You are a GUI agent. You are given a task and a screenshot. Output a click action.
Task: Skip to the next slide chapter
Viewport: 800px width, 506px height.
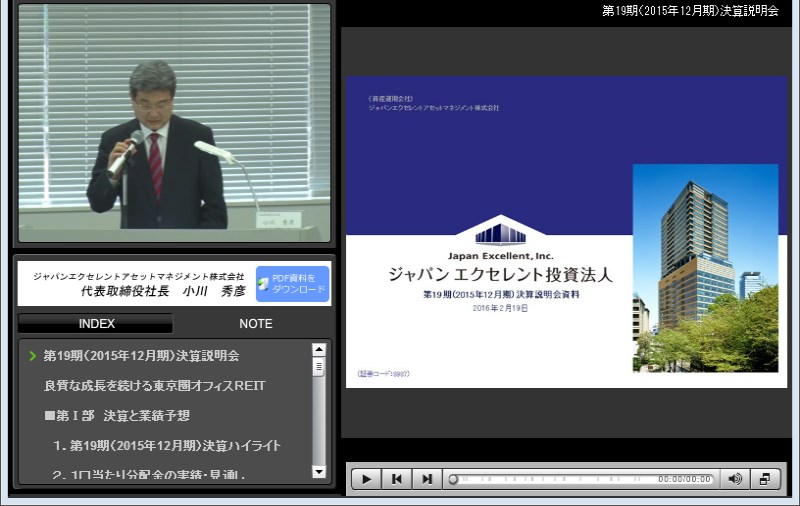point(427,478)
